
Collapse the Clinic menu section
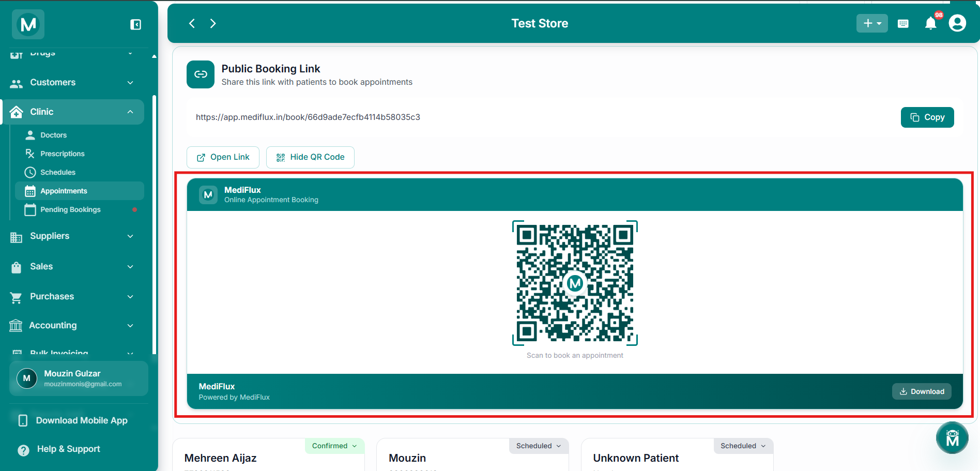[x=72, y=112]
